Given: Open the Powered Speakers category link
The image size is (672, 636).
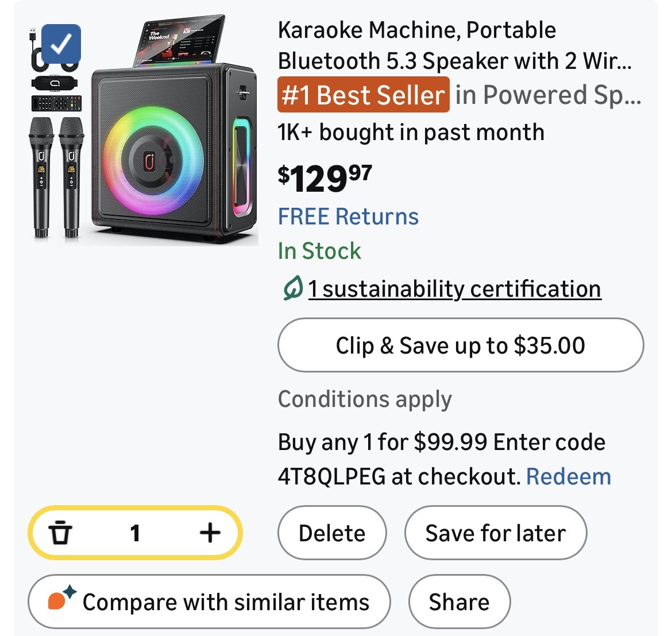Looking at the screenshot, I should (x=548, y=95).
